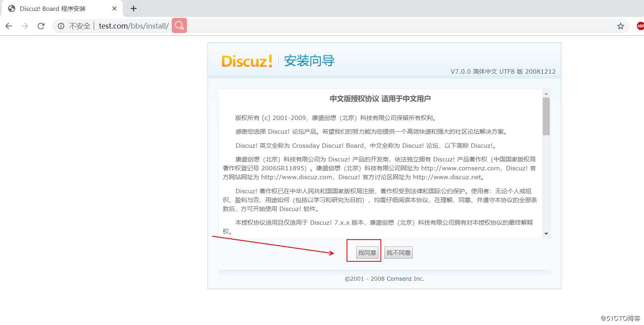Viewport: 644px width, 325px height.
Task: Click the copyright line 版权所有 (c) 2001-2009
Action: [336, 118]
